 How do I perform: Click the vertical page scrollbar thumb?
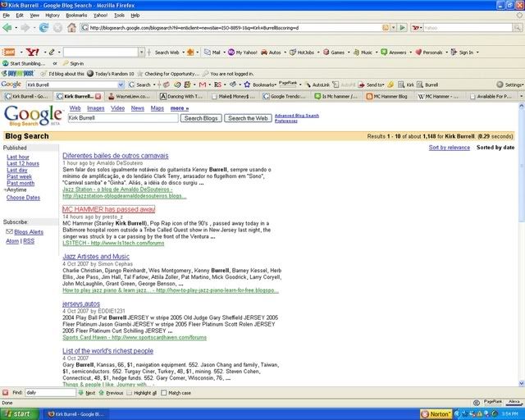pyautogui.click(x=522, y=167)
